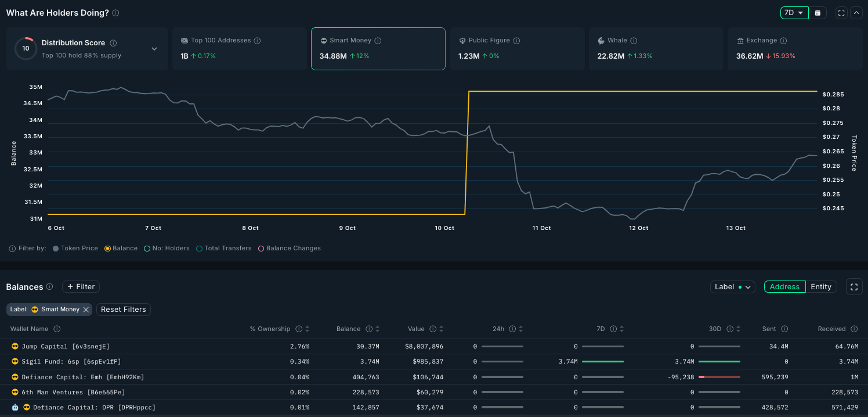Screen dimensions: 868x417
Task: Sort table by % Ownership arrows
Action: [x=308, y=329]
